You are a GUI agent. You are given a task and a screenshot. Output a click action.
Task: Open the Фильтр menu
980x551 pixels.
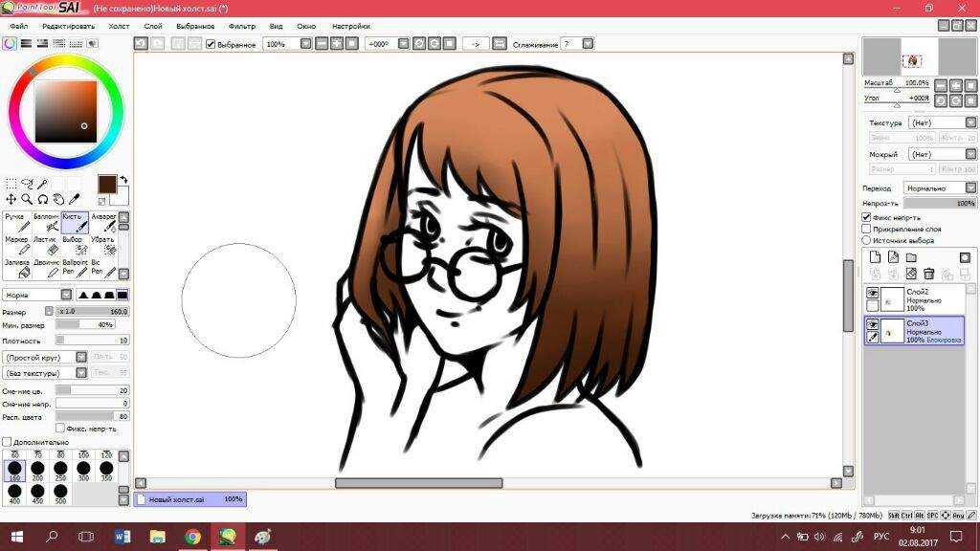coord(241,26)
